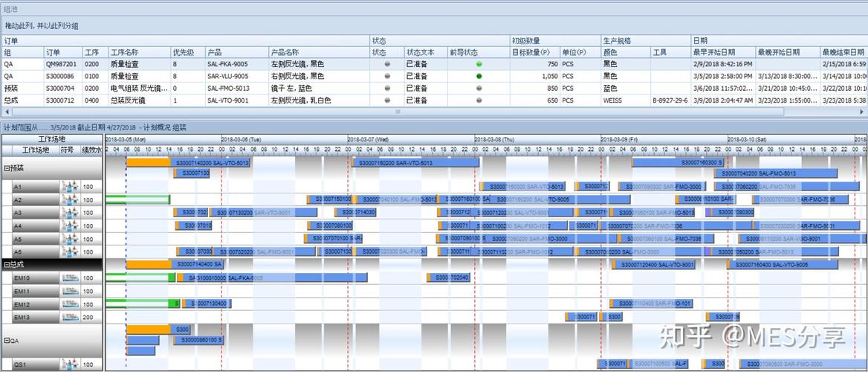Collapse the 总成 workplace group
The width and height of the screenshot is (868, 372).
tap(5, 265)
